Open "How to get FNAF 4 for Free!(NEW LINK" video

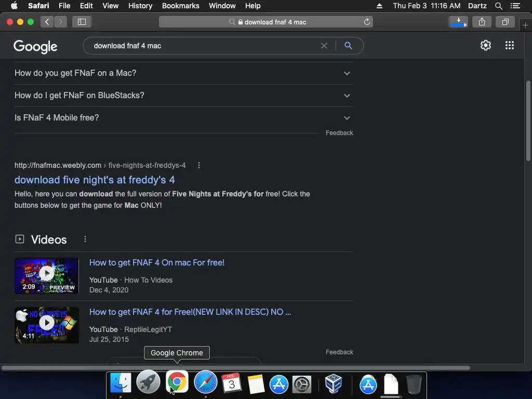(x=190, y=312)
